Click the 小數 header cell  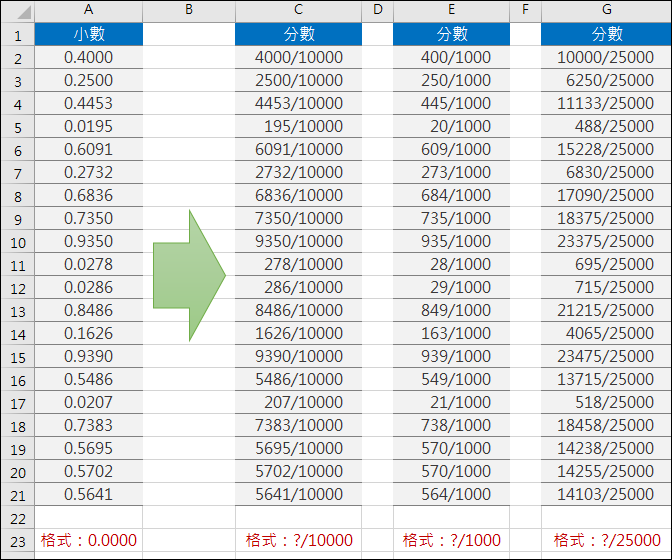tap(89, 34)
